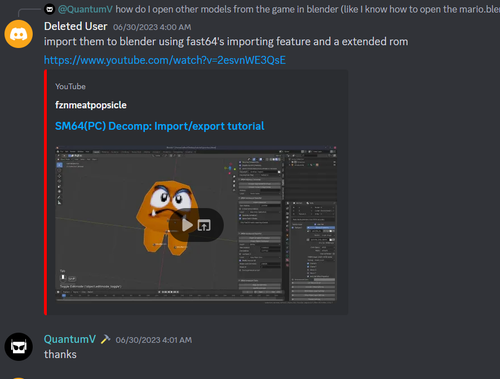This screenshot has width=500, height=379.
Task: Open the video in external browser icon
Action: pyautogui.click(x=204, y=225)
